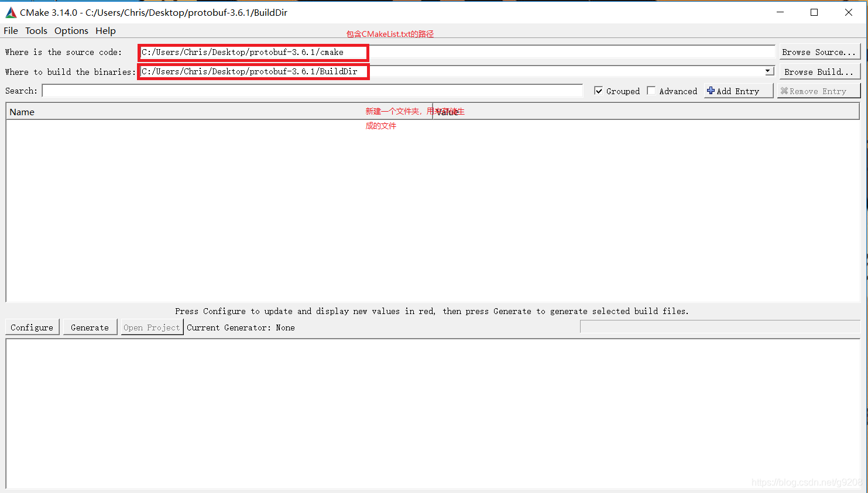Maximize the CMake window
The height and width of the screenshot is (493, 868).
(x=814, y=12)
